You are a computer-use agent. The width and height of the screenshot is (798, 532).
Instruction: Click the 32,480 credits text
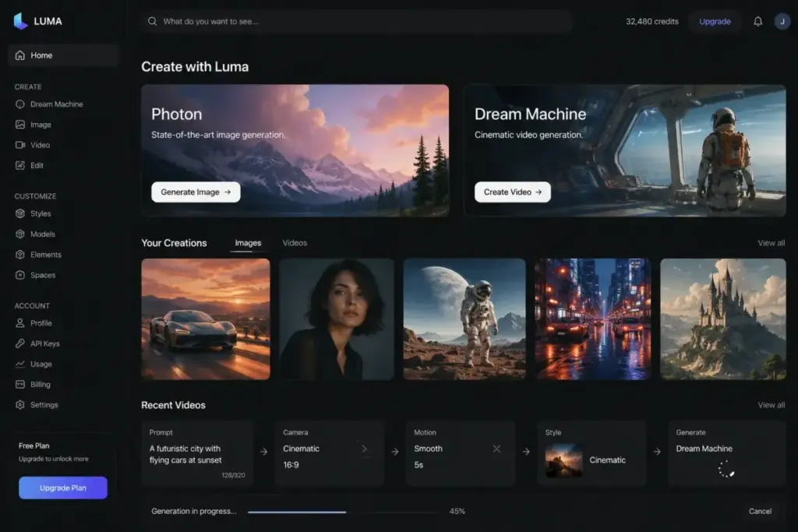point(652,21)
